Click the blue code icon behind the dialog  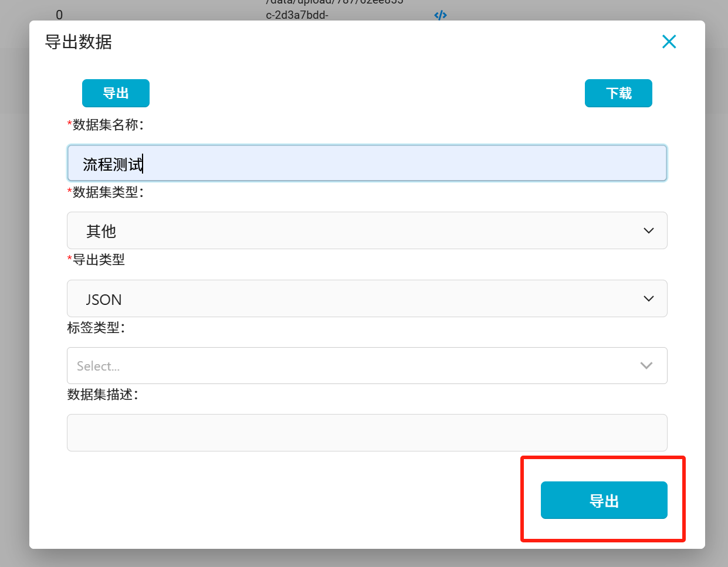441,15
